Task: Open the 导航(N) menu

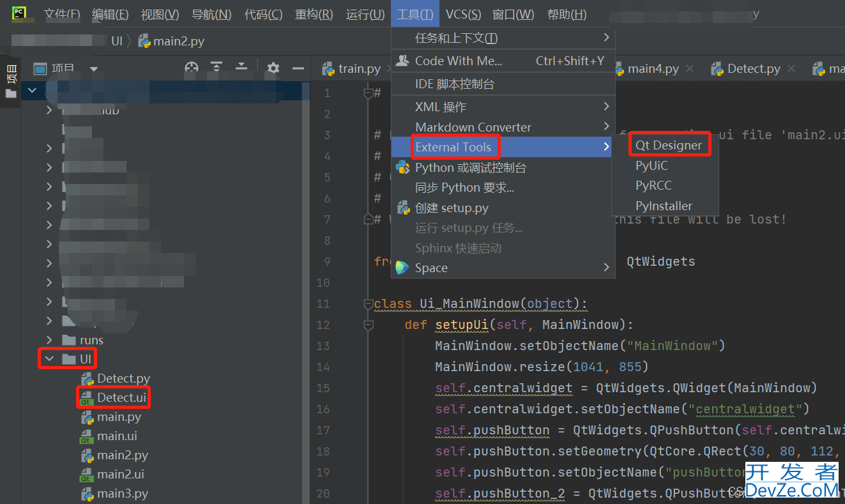Action: pos(211,14)
